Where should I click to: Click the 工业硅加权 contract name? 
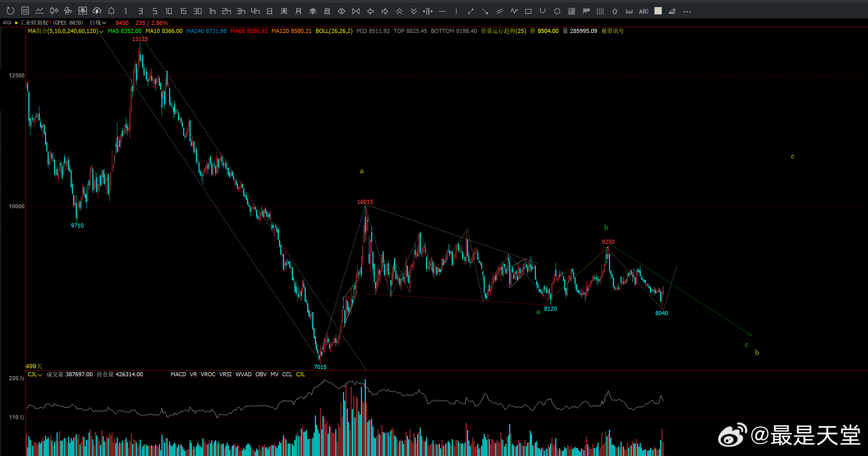[34, 23]
